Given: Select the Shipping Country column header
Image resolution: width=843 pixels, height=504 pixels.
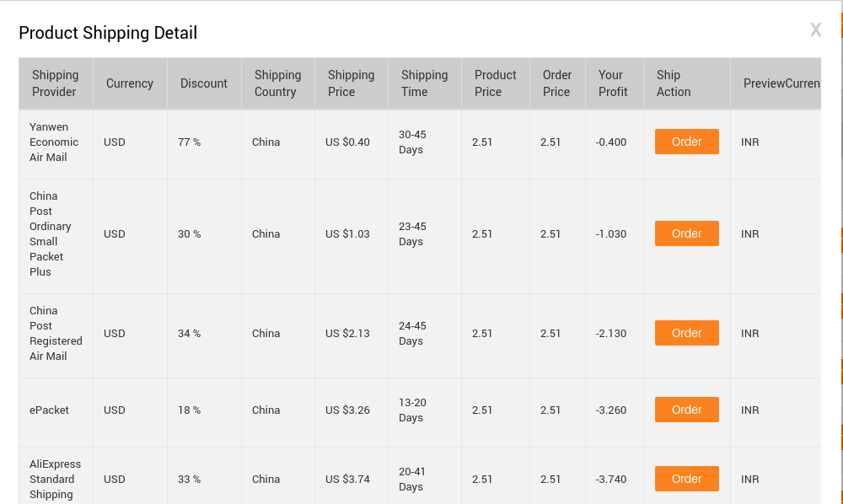Looking at the screenshot, I should [277, 83].
